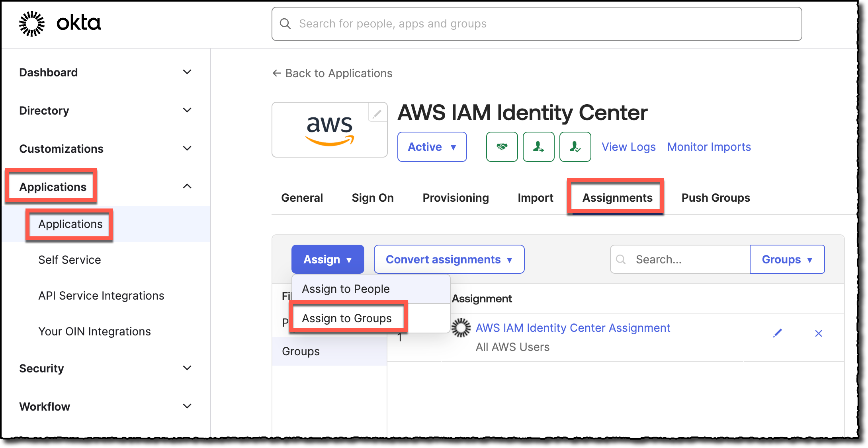Open the Active status dropdown
868x448 pixels.
[432, 147]
